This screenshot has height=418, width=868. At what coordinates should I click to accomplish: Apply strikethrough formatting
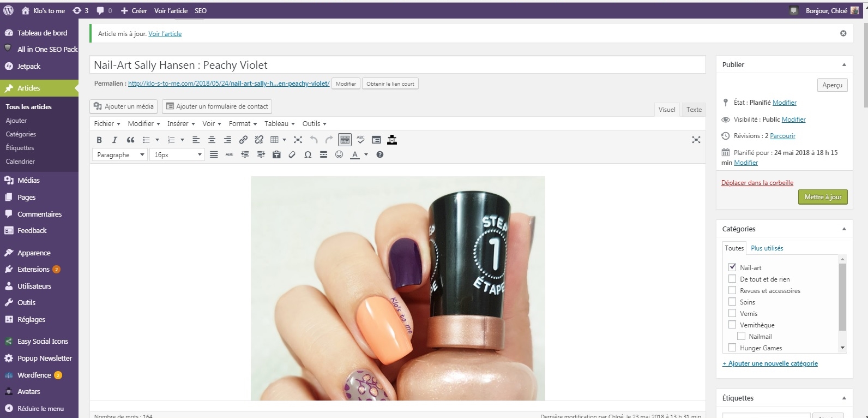230,155
